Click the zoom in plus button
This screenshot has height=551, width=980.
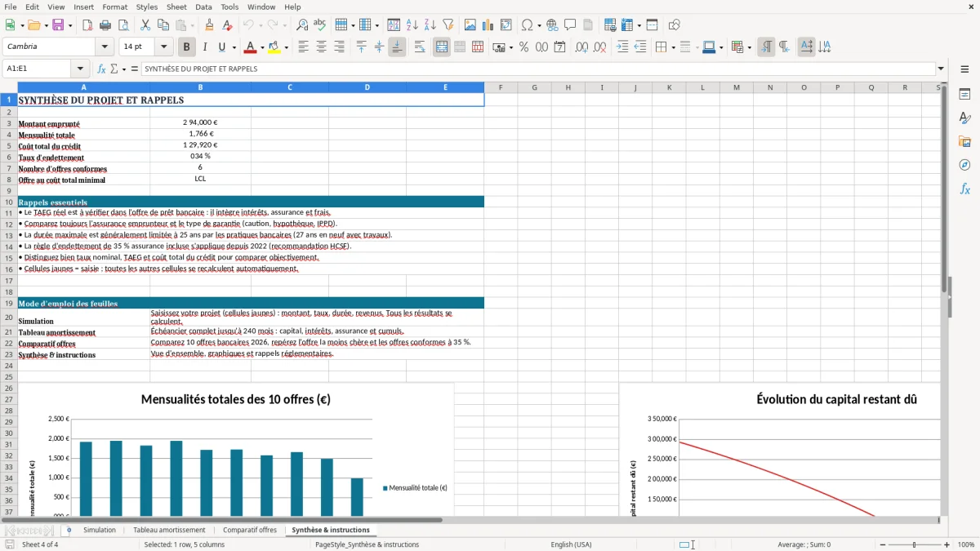tap(947, 544)
